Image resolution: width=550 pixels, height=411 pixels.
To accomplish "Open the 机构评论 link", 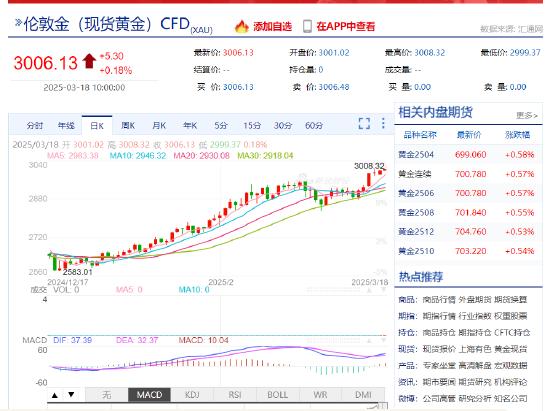I will 511,382.
